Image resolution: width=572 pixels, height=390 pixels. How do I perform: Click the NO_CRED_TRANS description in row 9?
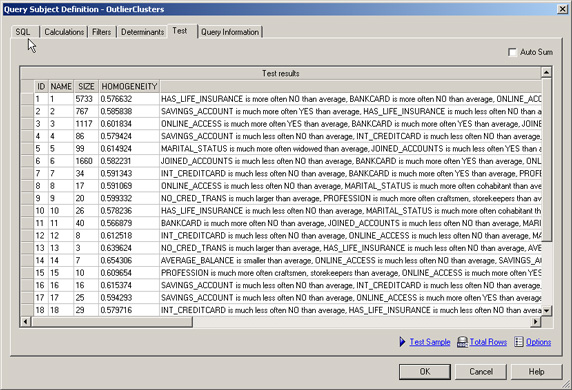click(x=351, y=198)
